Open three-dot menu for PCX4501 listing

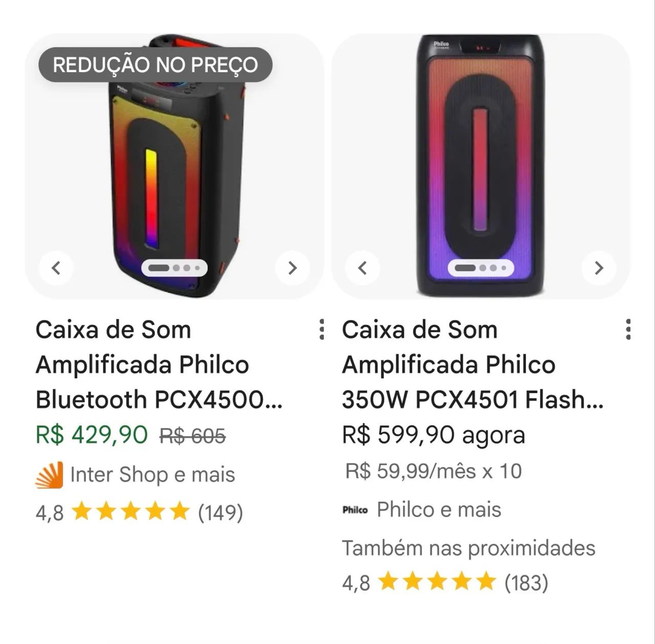[628, 329]
